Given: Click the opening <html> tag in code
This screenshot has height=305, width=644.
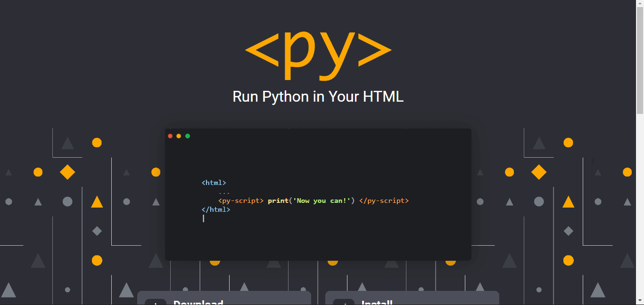Looking at the screenshot, I should point(214,183).
